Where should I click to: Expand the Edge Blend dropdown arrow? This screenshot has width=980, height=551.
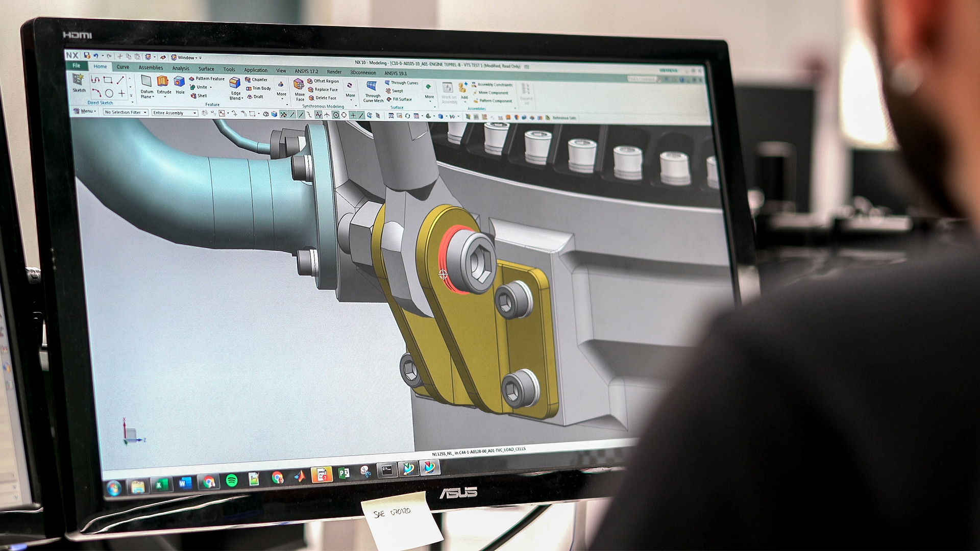[242, 98]
